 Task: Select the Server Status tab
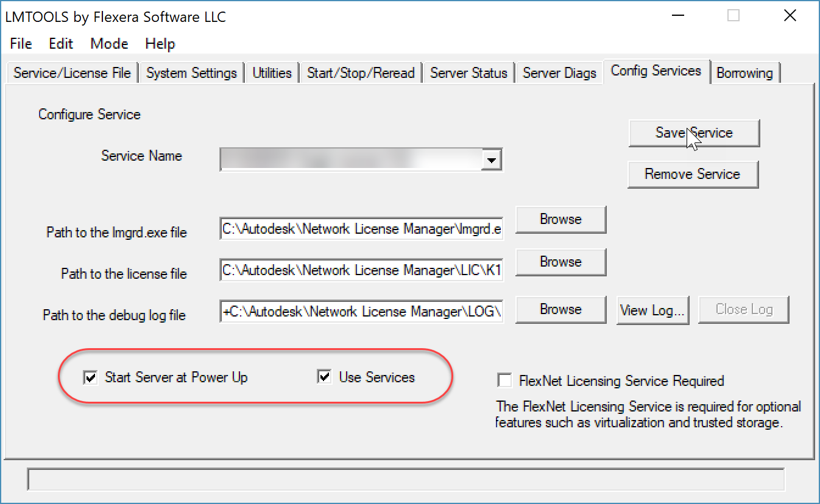coord(468,73)
